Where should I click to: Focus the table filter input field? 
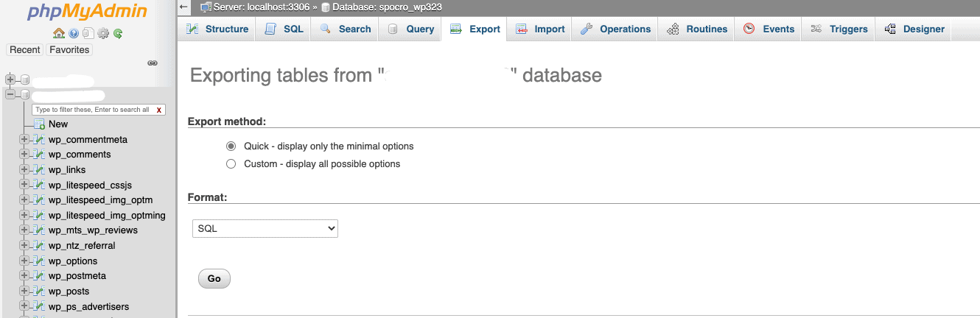92,110
